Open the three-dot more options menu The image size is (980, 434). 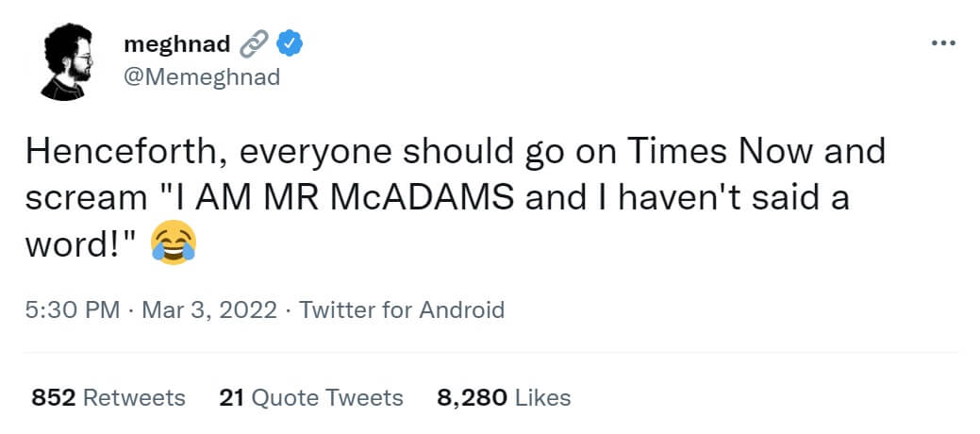coord(943,43)
